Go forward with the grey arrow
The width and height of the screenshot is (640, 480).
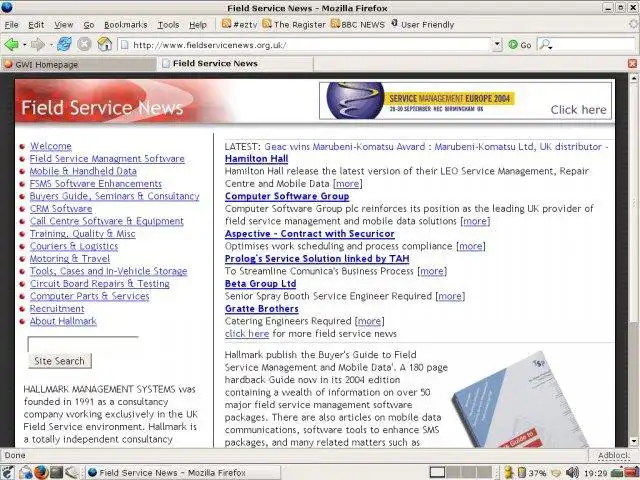pos(38,44)
